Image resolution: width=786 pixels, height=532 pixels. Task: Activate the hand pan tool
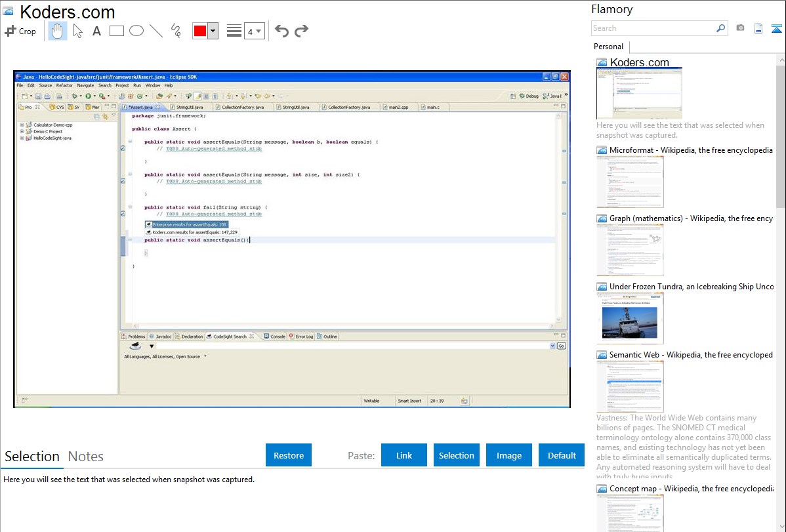[58, 31]
